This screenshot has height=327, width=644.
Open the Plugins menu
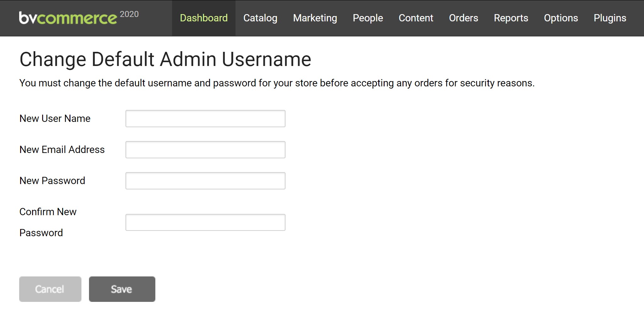pos(610,18)
